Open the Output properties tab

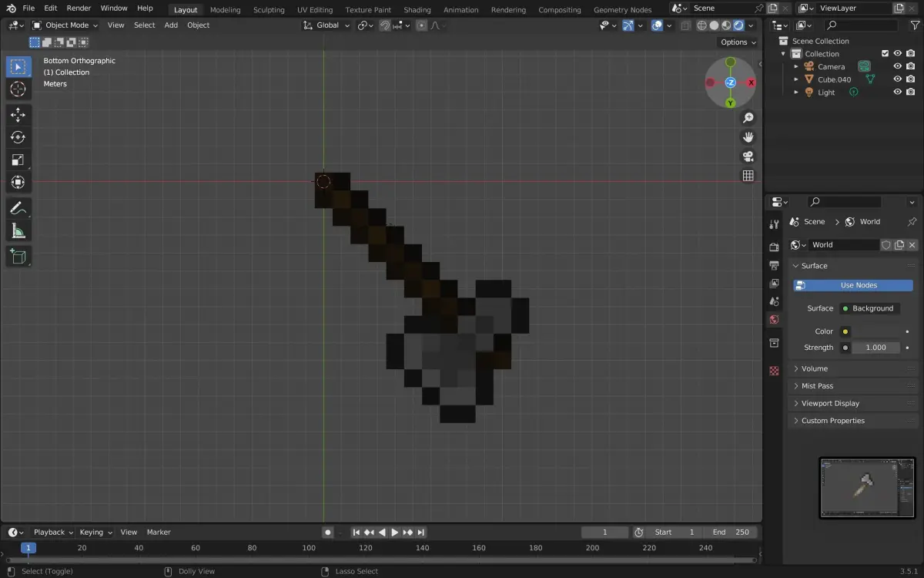(x=774, y=265)
